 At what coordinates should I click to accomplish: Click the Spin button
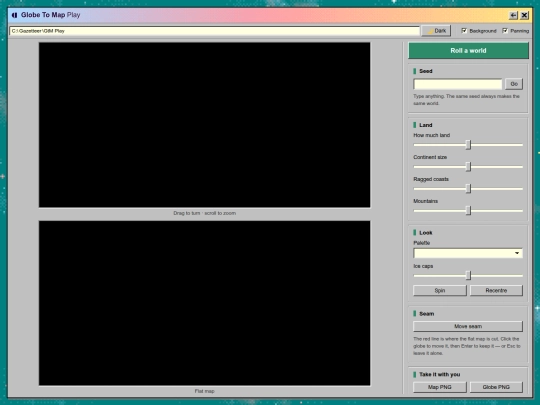(440, 290)
